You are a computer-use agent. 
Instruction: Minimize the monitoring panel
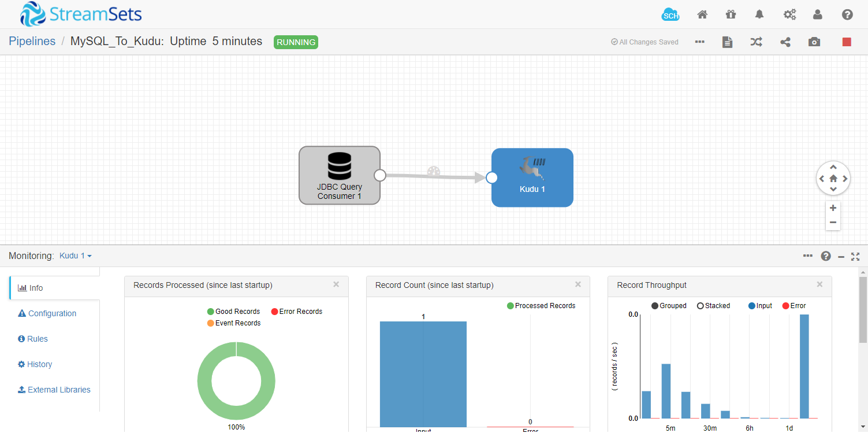841,257
